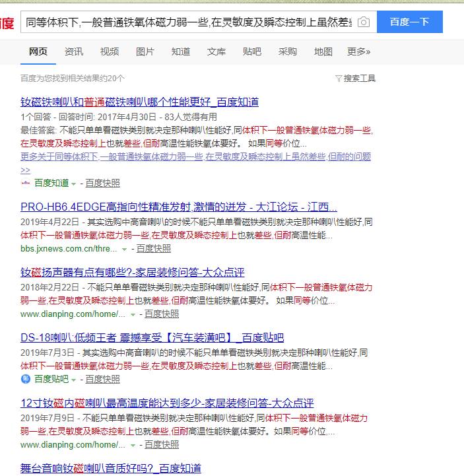Open 百度快照 for the 百度知道 result

point(102,183)
